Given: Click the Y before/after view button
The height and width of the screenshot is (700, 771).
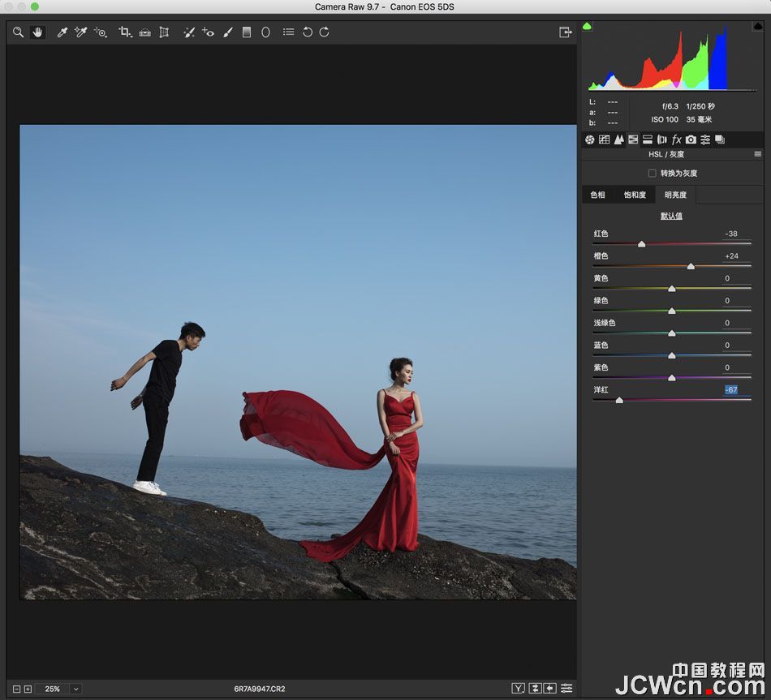Looking at the screenshot, I should tap(518, 688).
